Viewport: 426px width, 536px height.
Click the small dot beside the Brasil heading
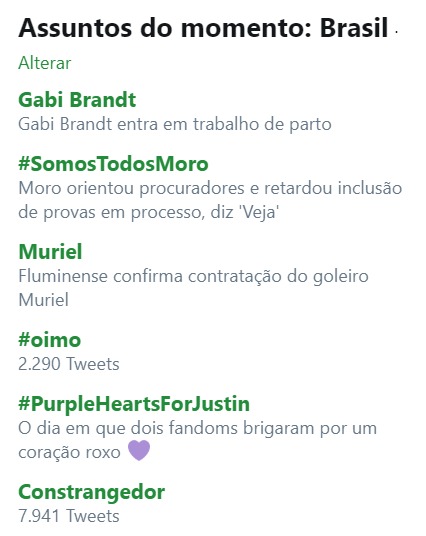pyautogui.click(x=396, y=32)
